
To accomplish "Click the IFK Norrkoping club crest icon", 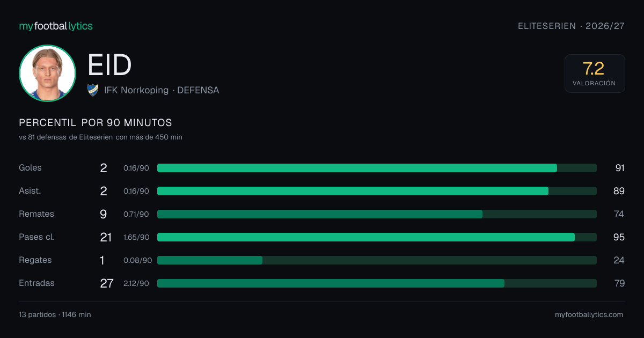I will [x=93, y=90].
